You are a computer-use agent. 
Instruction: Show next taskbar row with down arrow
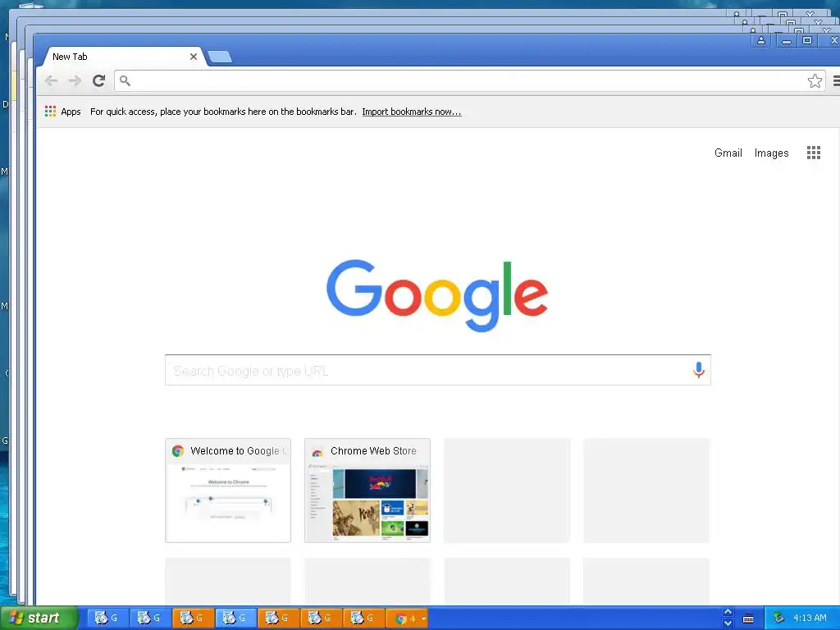[728, 623]
